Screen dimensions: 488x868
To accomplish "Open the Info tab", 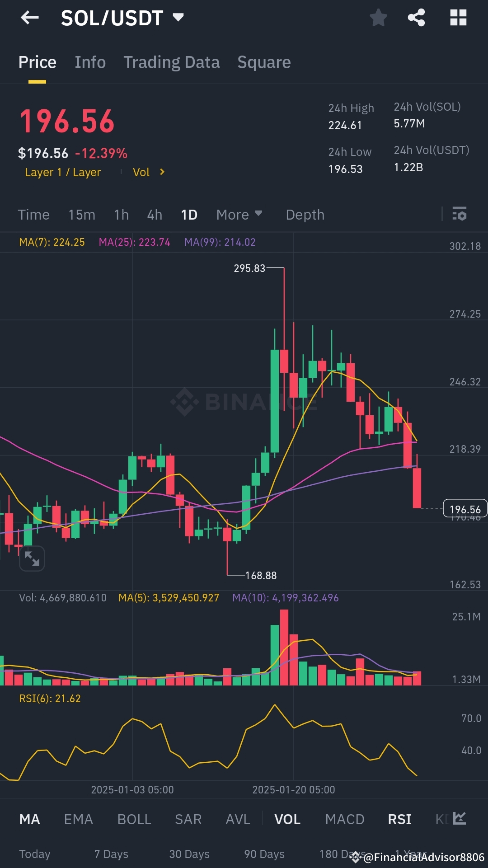I will point(90,62).
